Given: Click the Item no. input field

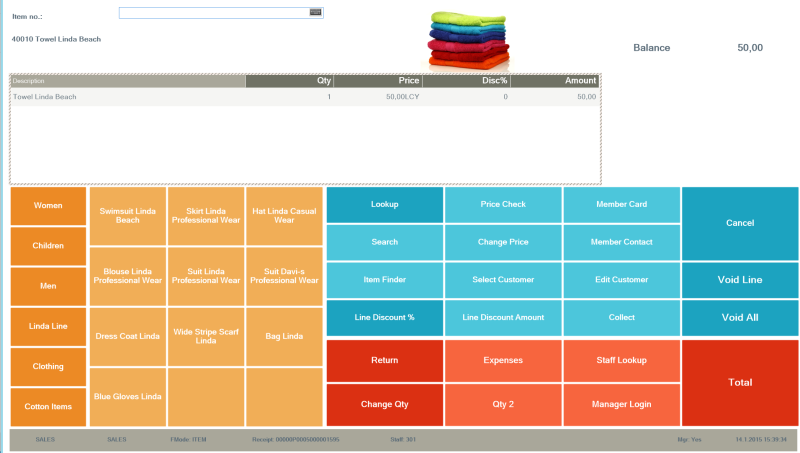Looking at the screenshot, I should (x=213, y=13).
